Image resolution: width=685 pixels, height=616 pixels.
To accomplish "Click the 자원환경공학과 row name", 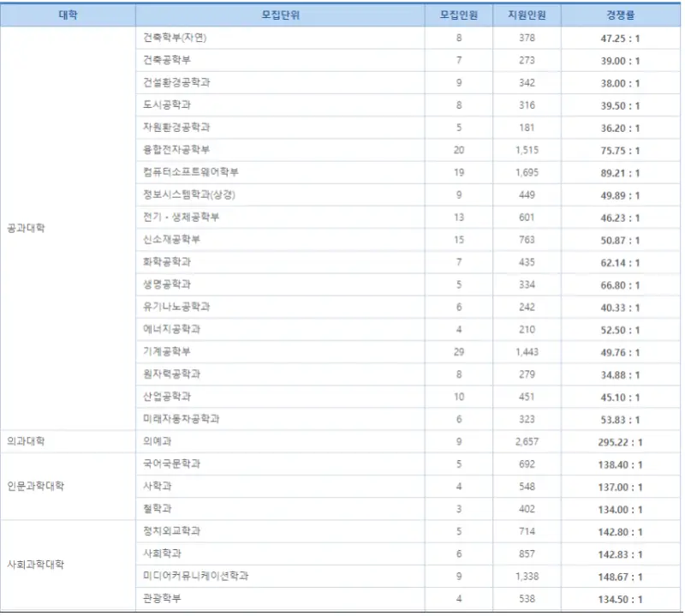I will coord(176,127).
